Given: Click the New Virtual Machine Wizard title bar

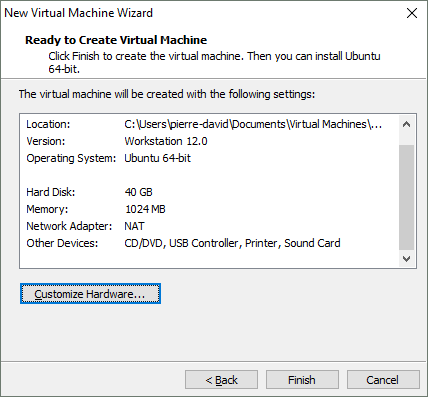Looking at the screenshot, I should tap(200, 13).
